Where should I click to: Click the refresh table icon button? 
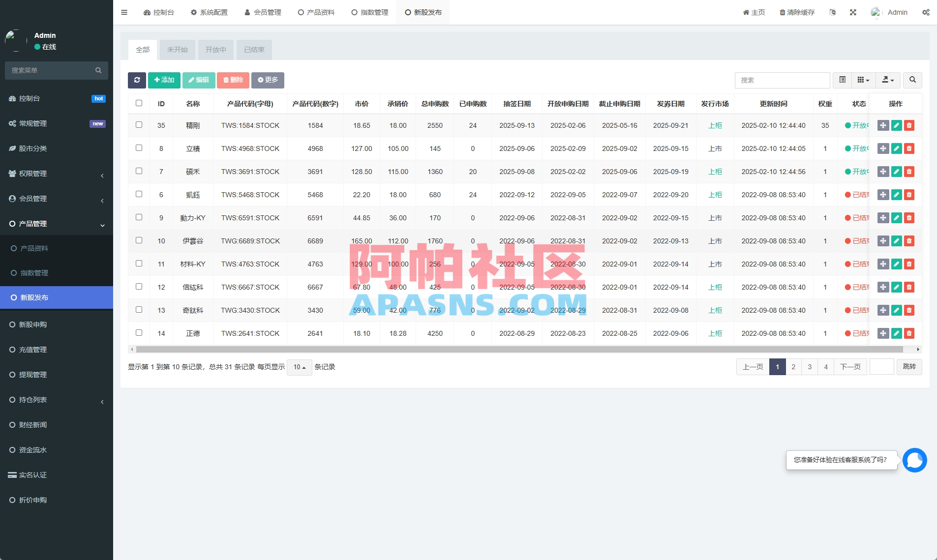tap(137, 80)
